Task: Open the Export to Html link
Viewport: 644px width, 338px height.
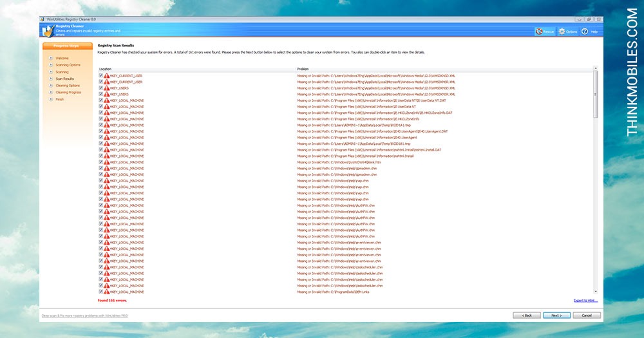Action: coord(585,301)
